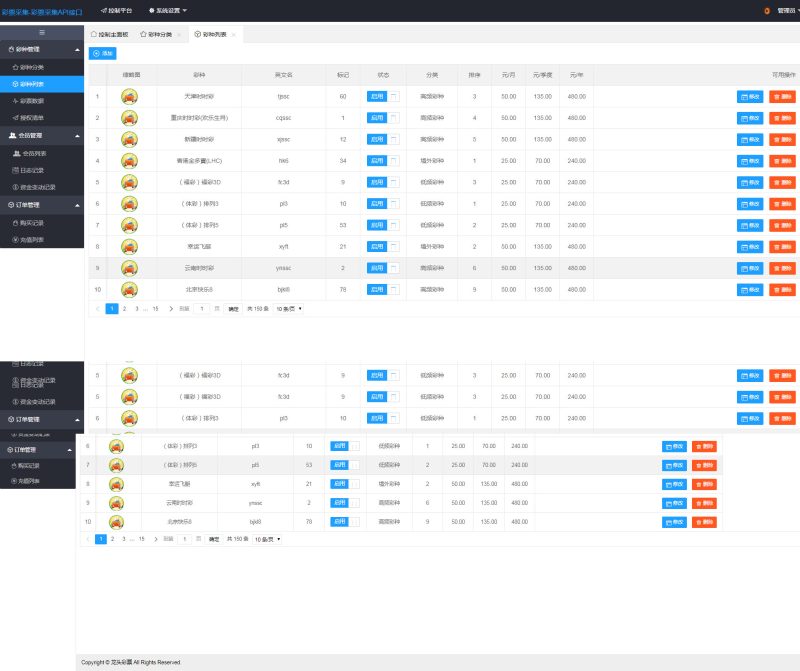This screenshot has width=800, height=671.
Task: Click the 重庆时时彩(欢乐生肖) name cell
Action: coord(199,118)
